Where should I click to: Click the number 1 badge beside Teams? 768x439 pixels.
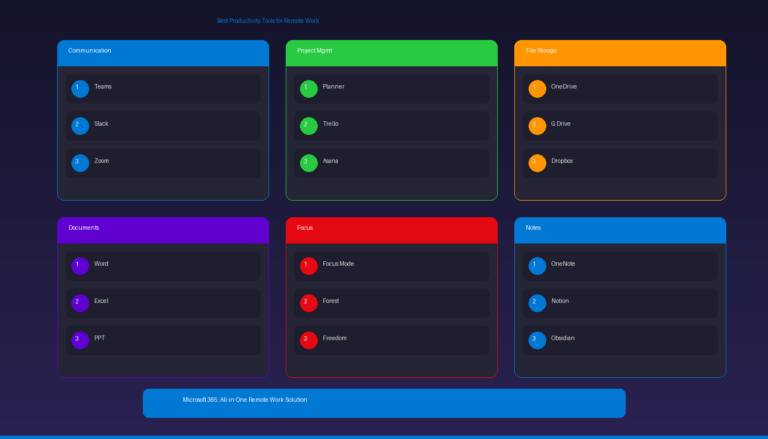80,89
